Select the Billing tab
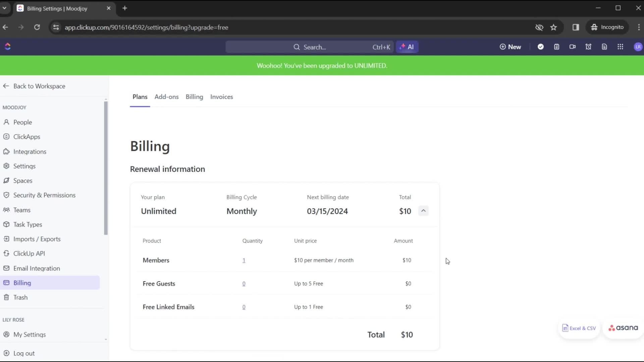This screenshot has height=362, width=644. pyautogui.click(x=194, y=97)
